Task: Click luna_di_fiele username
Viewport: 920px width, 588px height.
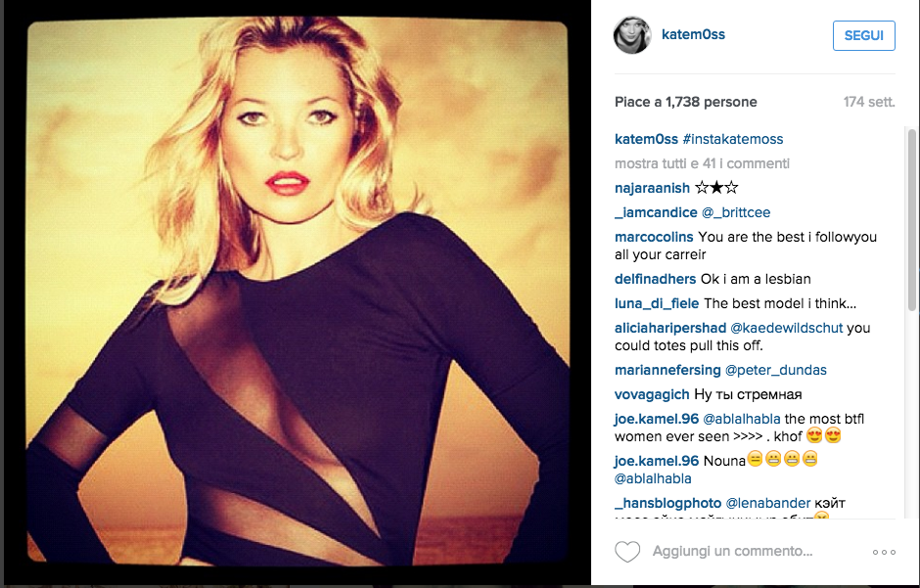Action: (657, 303)
